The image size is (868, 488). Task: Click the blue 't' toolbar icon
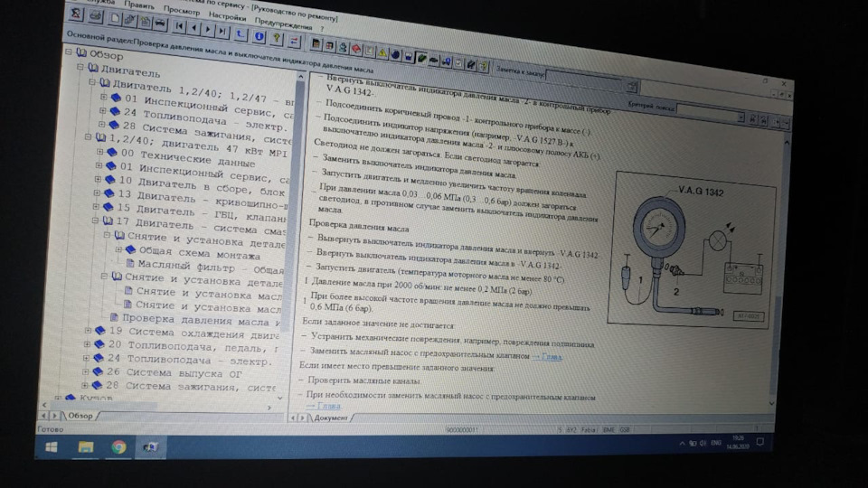240,33
